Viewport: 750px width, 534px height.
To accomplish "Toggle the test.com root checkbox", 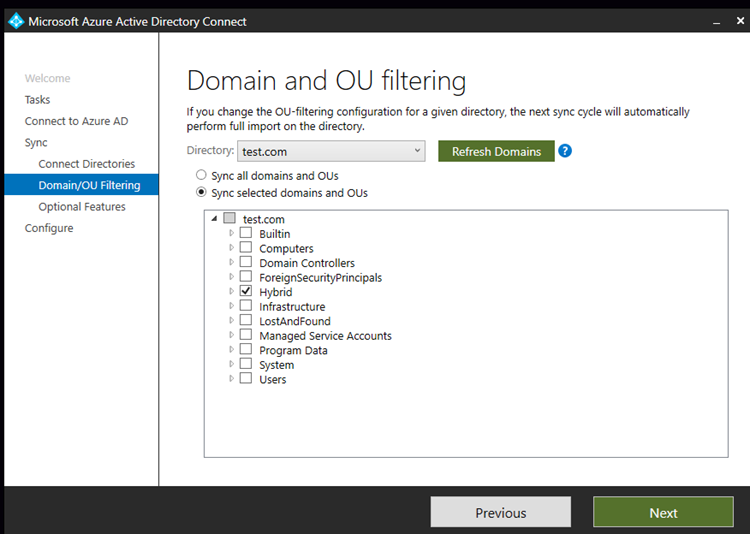I will [230, 218].
